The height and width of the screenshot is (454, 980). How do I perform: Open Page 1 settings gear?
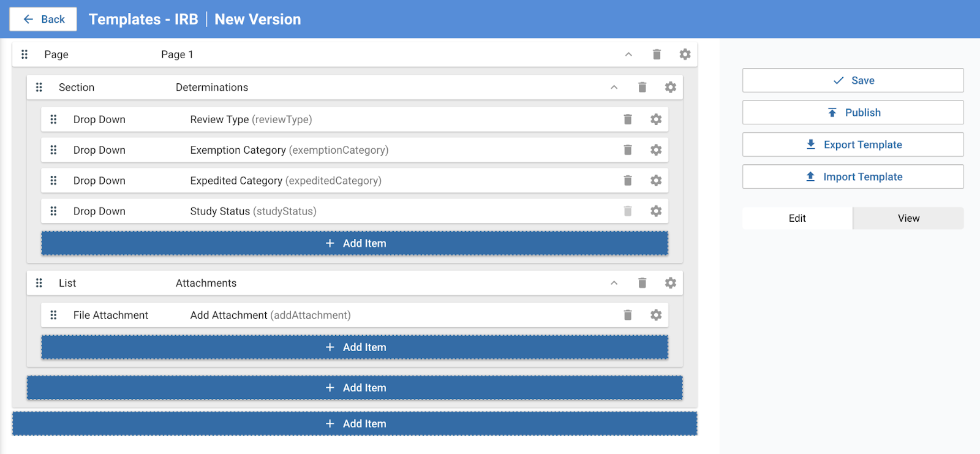pos(685,55)
